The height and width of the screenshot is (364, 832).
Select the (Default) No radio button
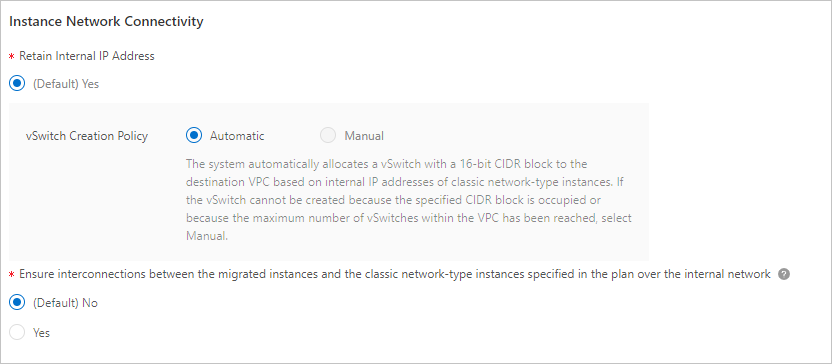[18, 303]
